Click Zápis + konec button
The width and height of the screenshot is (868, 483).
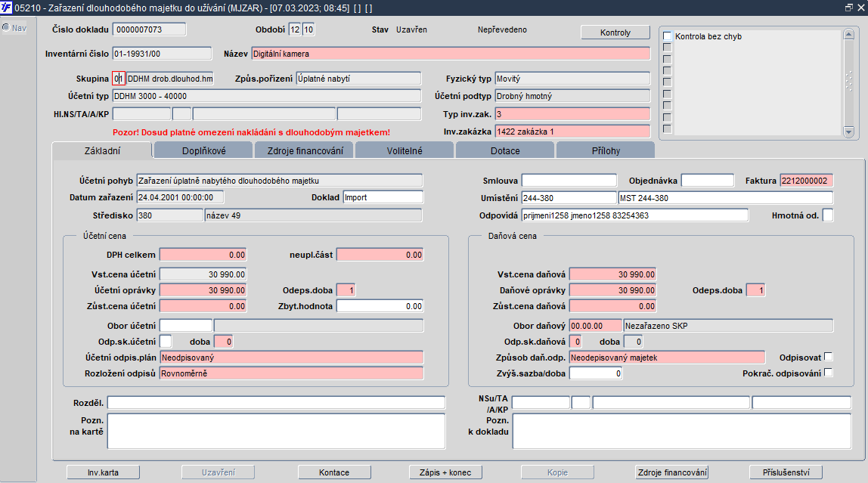tap(445, 472)
